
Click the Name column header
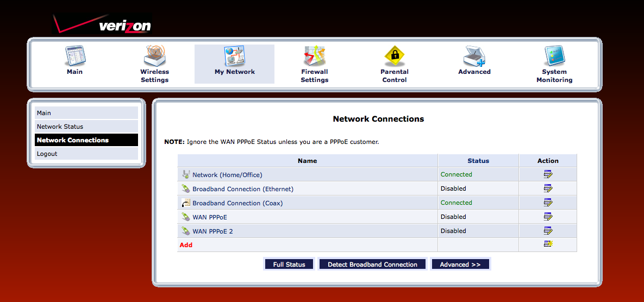pyautogui.click(x=307, y=160)
